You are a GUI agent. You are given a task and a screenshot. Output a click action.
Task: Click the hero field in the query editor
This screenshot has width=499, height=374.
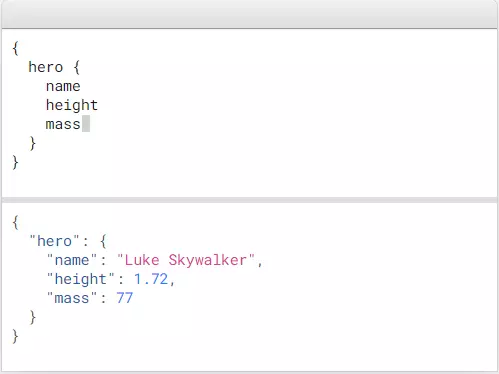pyautogui.click(x=46, y=67)
